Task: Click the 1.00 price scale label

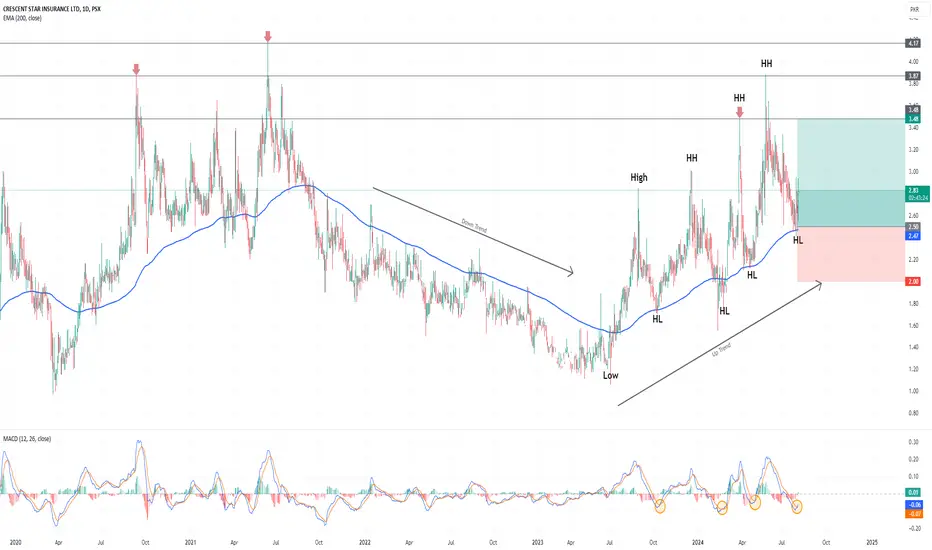Action: click(913, 391)
